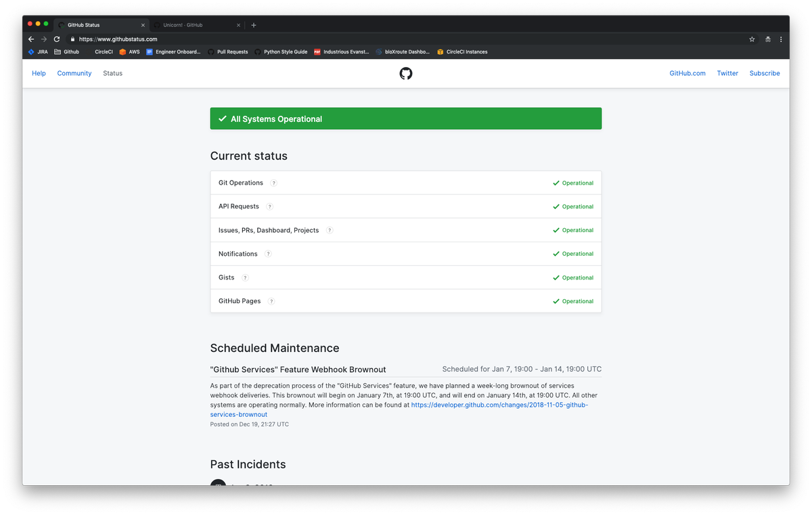Bookmark this page with the star icon

pyautogui.click(x=752, y=39)
